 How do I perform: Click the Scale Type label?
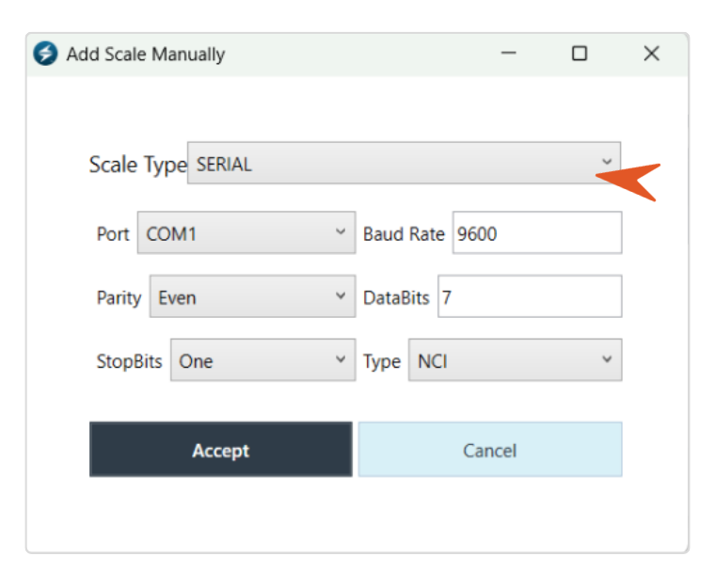pos(138,165)
